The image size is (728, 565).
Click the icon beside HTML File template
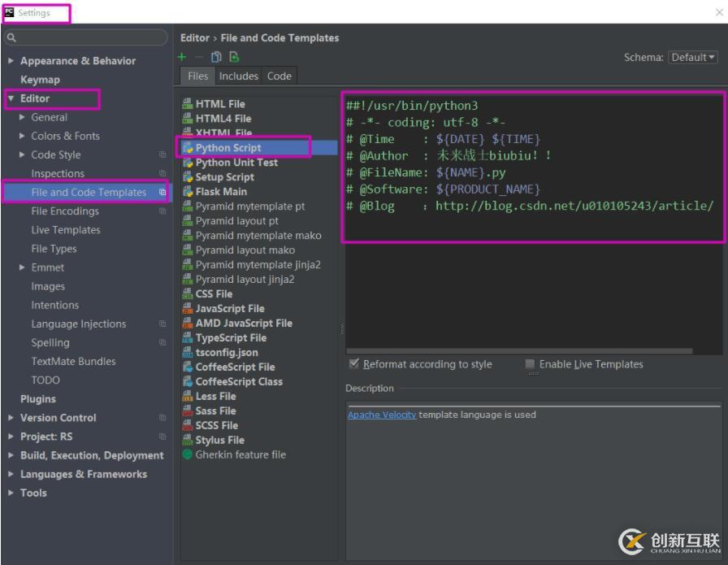click(187, 104)
